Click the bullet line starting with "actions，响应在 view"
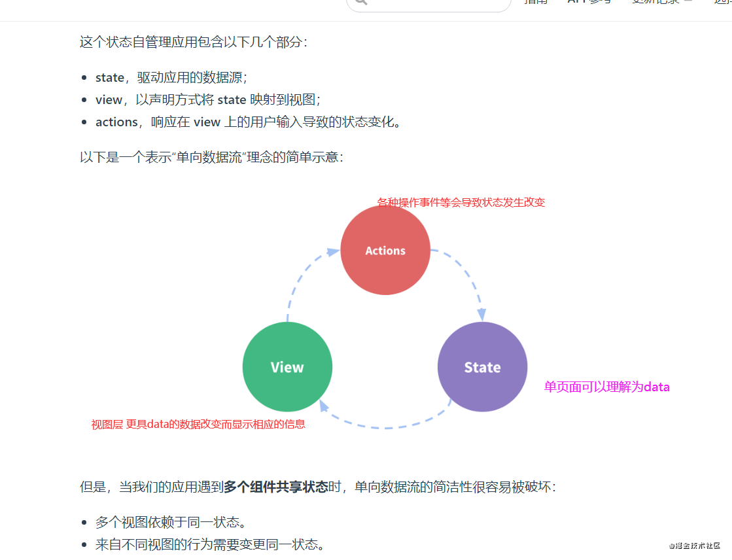 [x=248, y=122]
